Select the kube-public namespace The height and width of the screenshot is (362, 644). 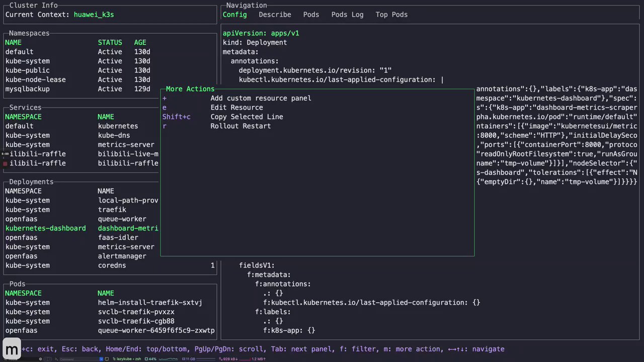tap(27, 70)
